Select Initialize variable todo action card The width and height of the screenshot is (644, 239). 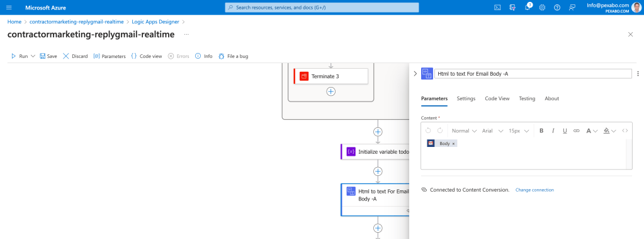pyautogui.click(x=375, y=151)
